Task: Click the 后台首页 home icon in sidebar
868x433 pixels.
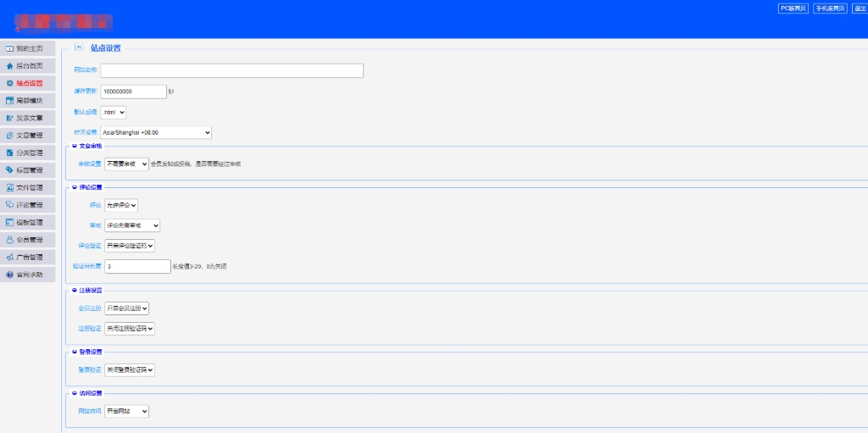Action: pos(10,66)
